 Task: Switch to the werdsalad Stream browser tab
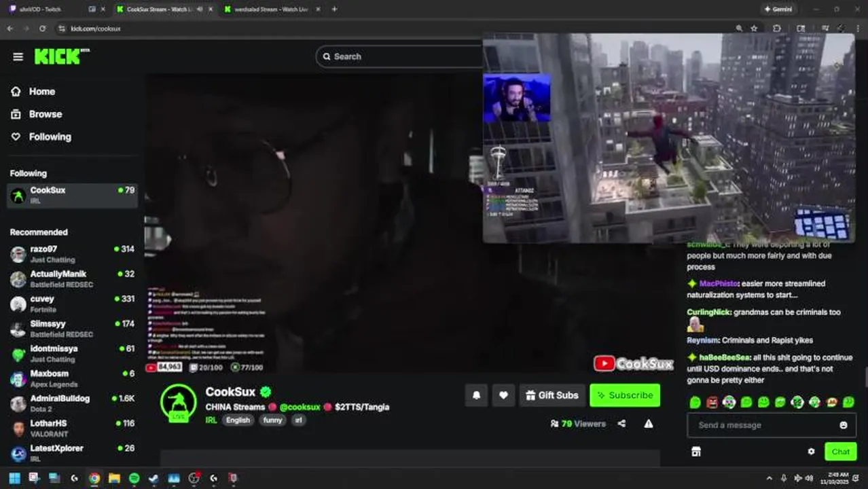(x=272, y=10)
